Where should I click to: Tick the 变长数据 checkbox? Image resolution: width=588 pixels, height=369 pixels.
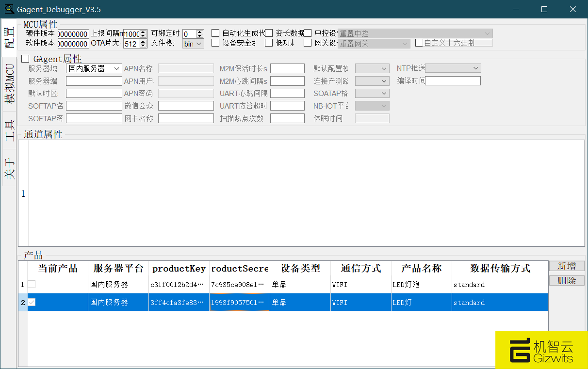click(269, 33)
